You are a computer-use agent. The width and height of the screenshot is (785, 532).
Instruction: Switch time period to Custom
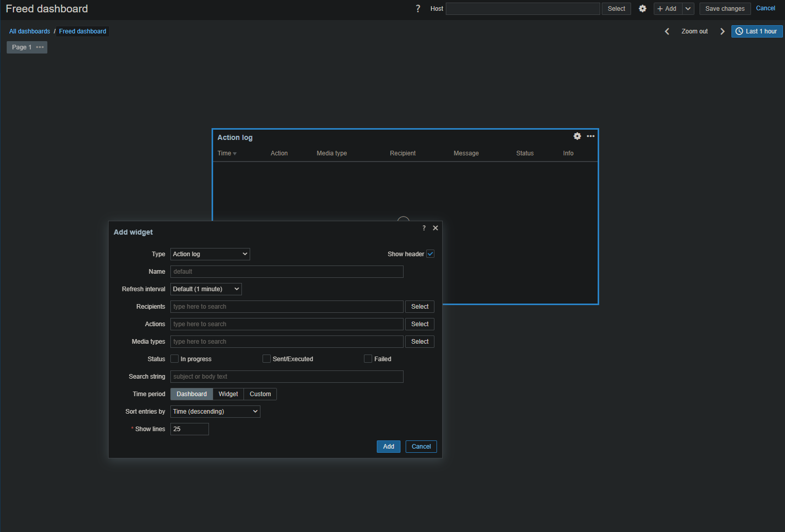tap(260, 394)
